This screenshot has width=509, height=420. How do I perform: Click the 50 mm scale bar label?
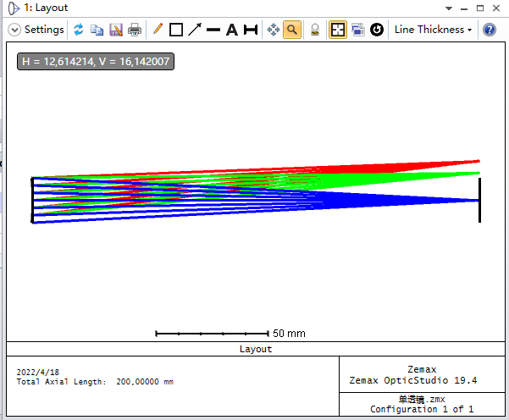pyautogui.click(x=289, y=334)
